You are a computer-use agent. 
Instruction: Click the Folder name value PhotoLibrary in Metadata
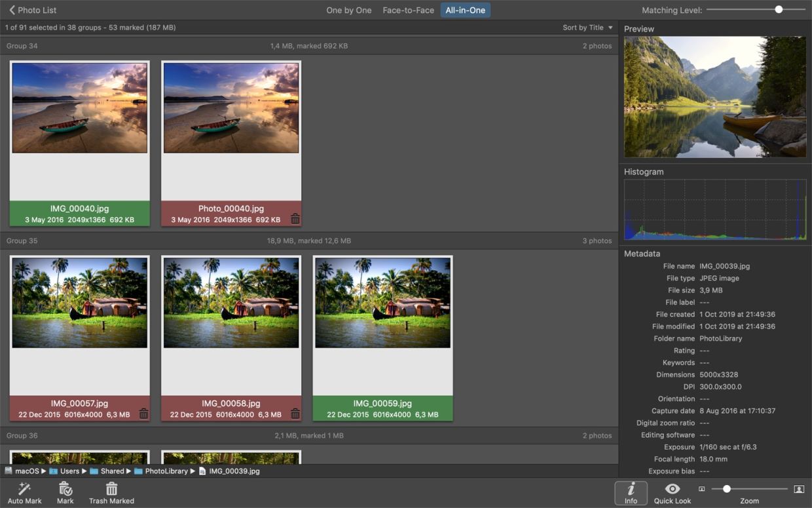[721, 338]
